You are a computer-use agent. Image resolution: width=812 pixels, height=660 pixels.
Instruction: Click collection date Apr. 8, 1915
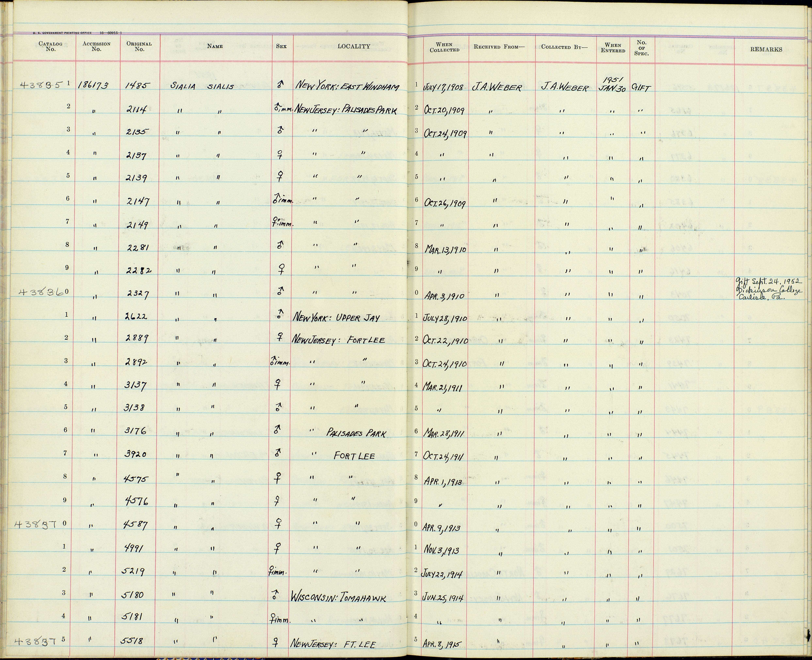(443, 645)
